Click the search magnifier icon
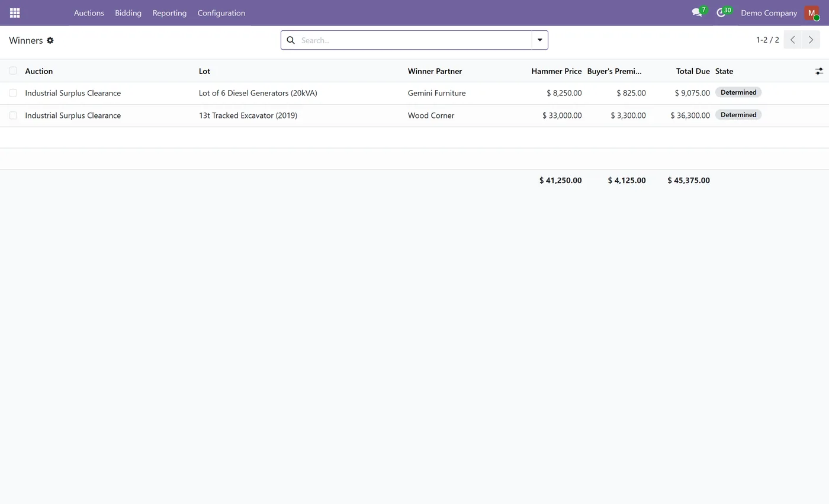This screenshot has width=829, height=504. pos(291,40)
